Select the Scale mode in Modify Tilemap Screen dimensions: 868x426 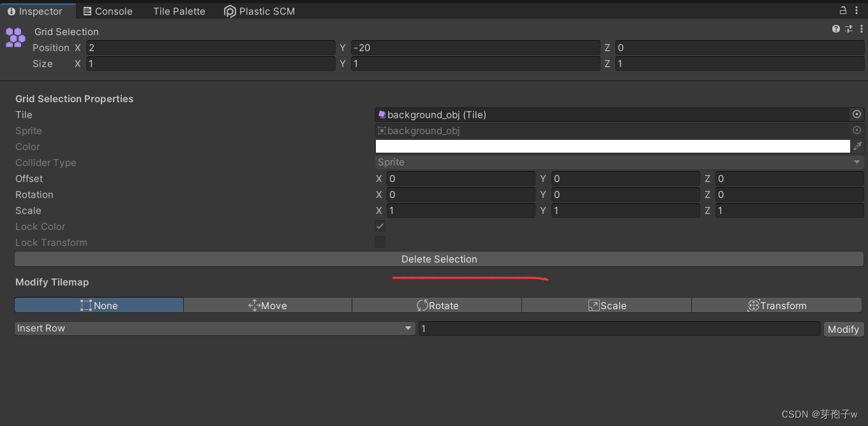(x=606, y=305)
